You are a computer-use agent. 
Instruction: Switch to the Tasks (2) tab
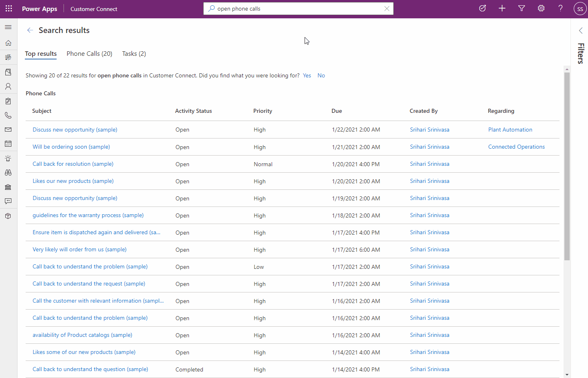coord(134,54)
